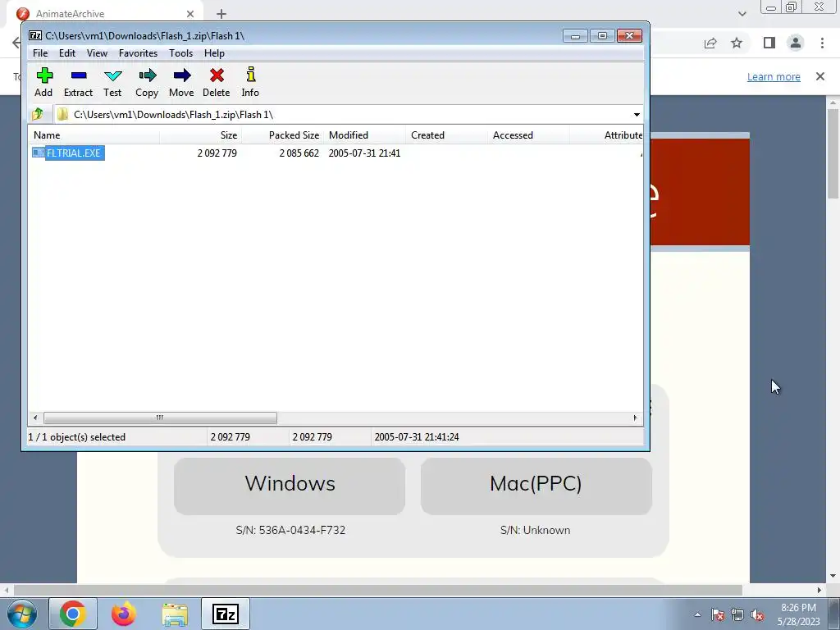Screen dimensions: 840x630
Task: Select the 7-Zip taskbar button
Action: tap(225, 614)
